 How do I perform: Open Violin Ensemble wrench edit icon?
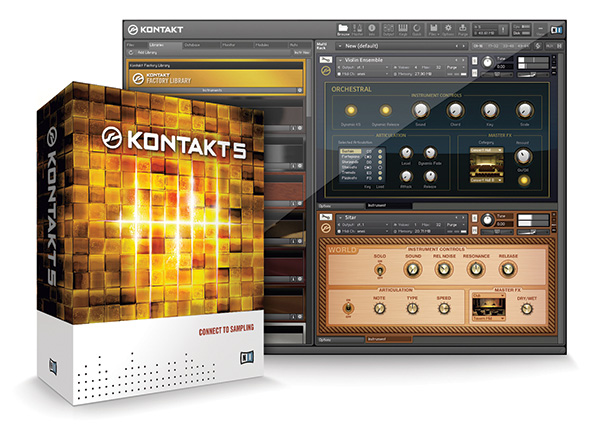click(x=326, y=60)
